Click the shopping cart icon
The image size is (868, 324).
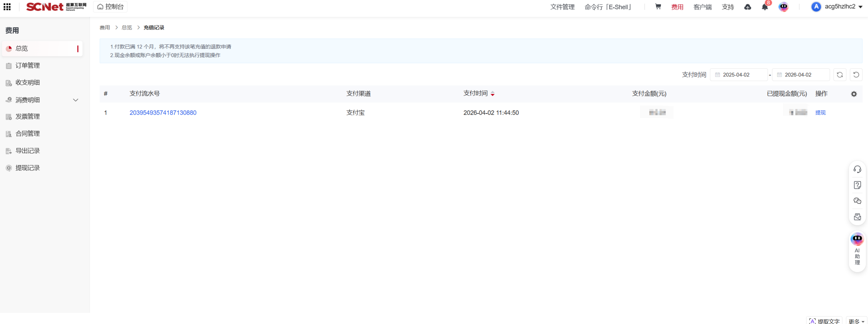[x=658, y=7]
